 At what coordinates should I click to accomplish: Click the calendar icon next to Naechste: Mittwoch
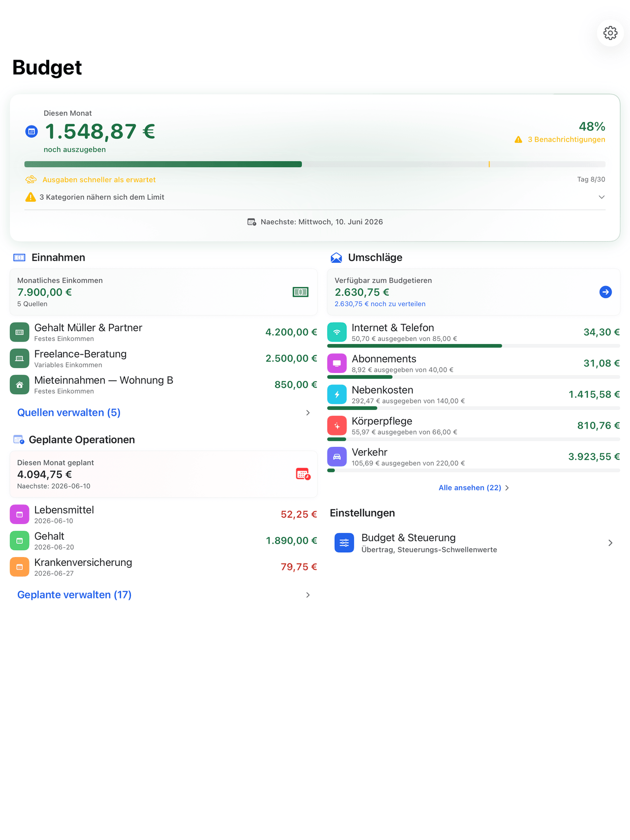click(x=252, y=222)
